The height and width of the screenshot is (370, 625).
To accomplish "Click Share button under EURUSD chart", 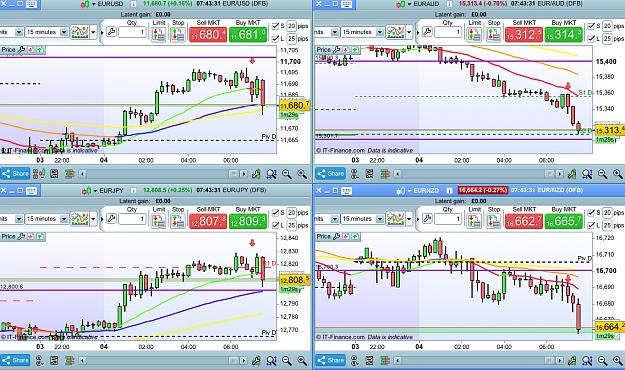I will coord(15,174).
